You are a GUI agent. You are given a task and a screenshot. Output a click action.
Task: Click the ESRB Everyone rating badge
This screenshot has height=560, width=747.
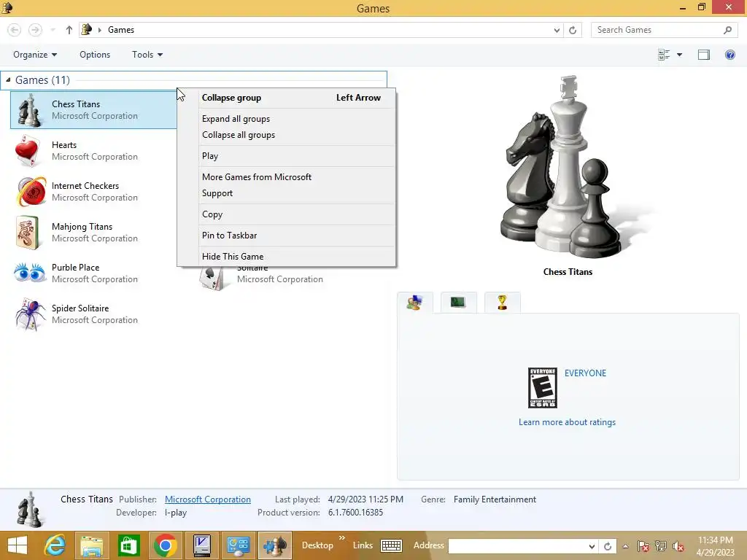[542, 388]
